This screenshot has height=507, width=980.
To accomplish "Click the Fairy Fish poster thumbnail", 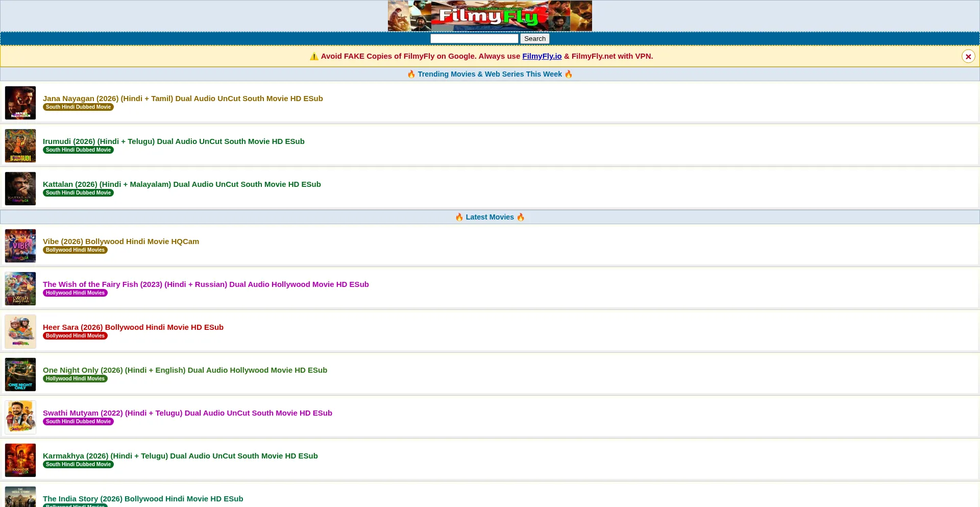I will pos(20,288).
